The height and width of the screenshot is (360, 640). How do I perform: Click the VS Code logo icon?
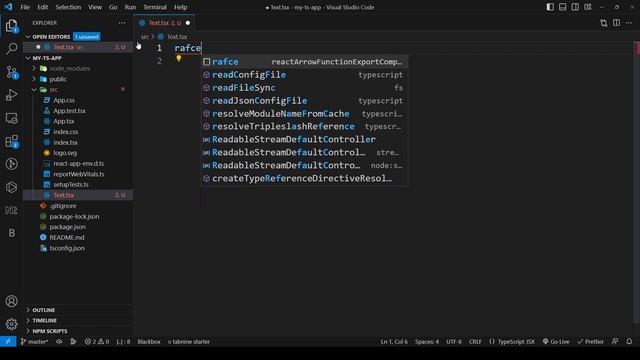pyautogui.click(x=8, y=7)
